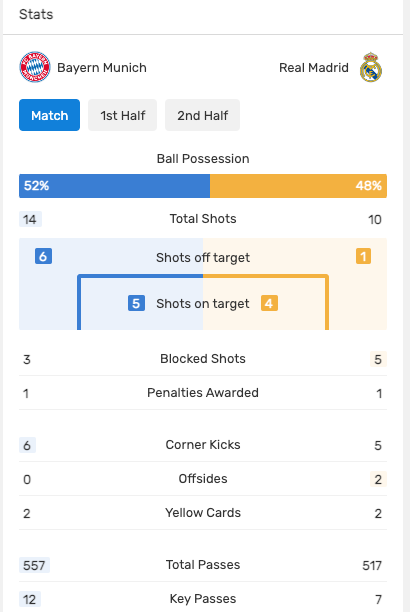Click the Stats section header
This screenshot has width=410, height=612.
[x=36, y=14]
